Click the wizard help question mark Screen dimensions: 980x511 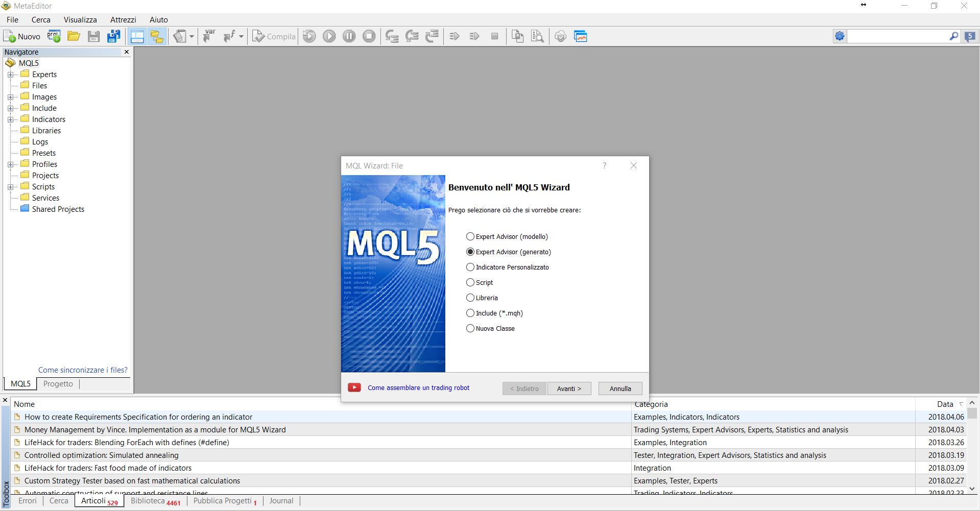(605, 165)
